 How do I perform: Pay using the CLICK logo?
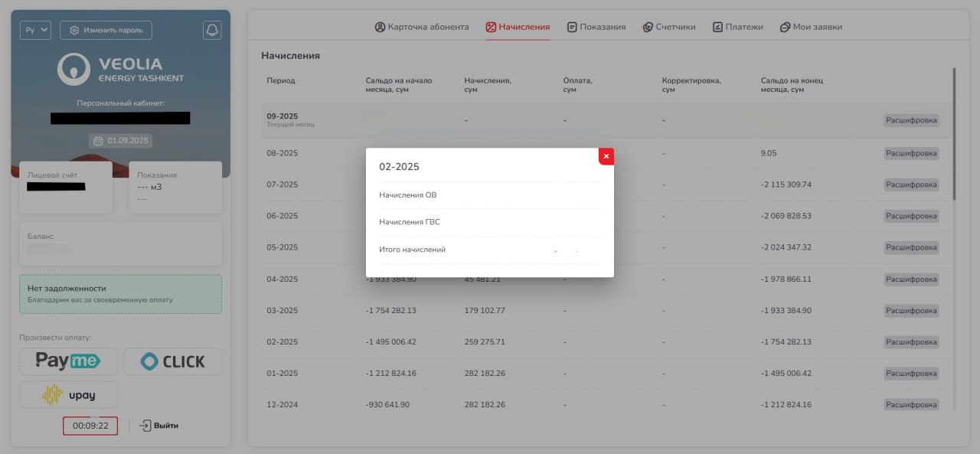tap(172, 361)
